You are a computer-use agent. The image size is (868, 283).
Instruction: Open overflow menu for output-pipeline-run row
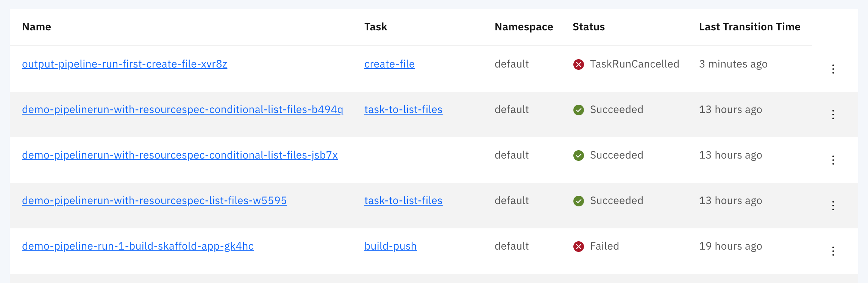(x=833, y=69)
